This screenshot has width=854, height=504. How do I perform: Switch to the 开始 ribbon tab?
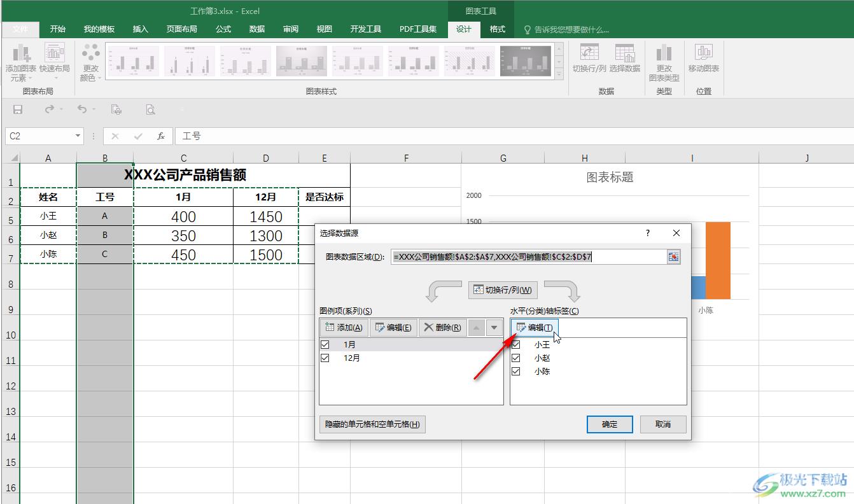[58, 29]
